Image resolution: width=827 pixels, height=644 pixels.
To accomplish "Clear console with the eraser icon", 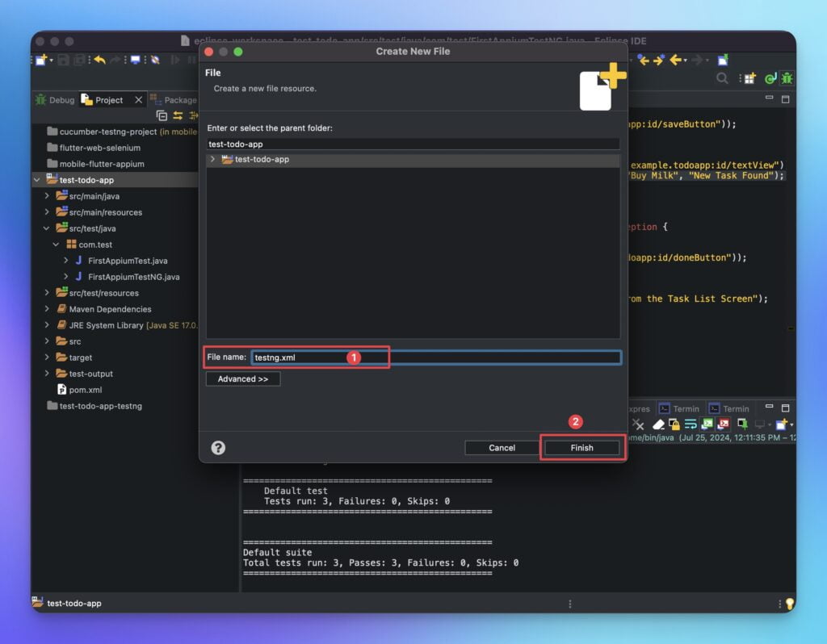I will pyautogui.click(x=659, y=424).
